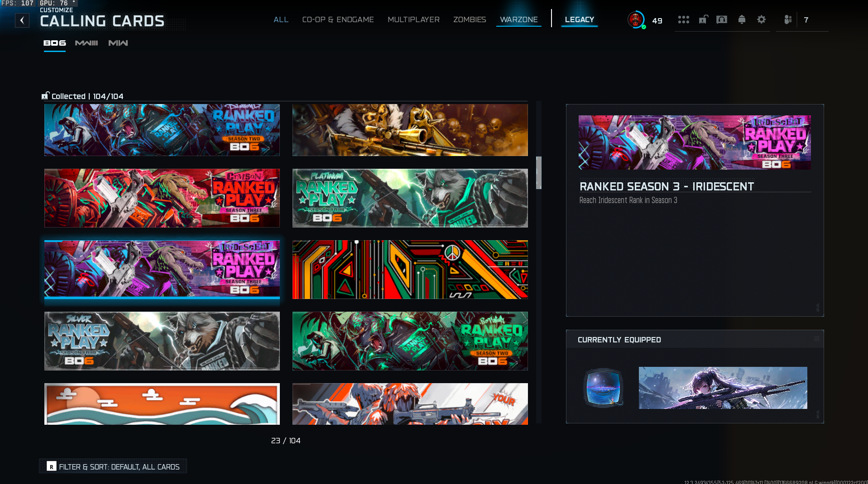Open notifications bell icon

point(742,20)
